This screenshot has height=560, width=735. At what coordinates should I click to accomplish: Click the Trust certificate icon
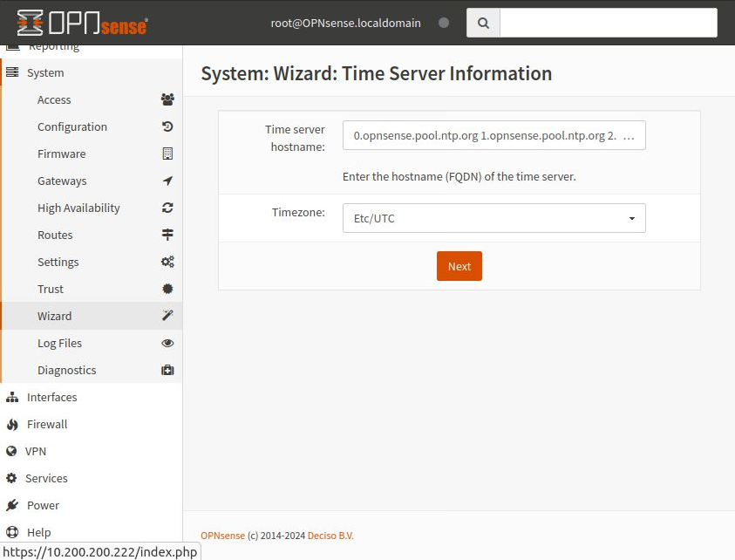point(167,289)
